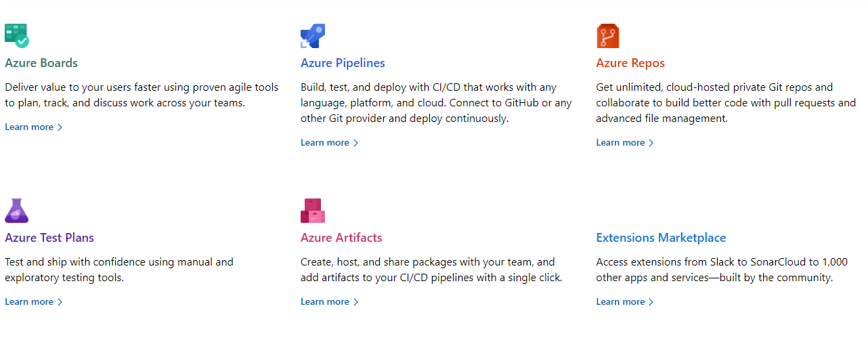This screenshot has height=338, width=868.
Task: Open the Azure Repos heading link
Action: click(x=630, y=63)
